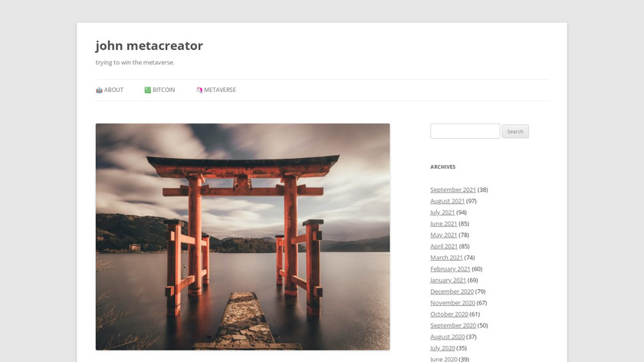Open the April 2021 archive
Screen dimensions: 644x362
point(444,246)
